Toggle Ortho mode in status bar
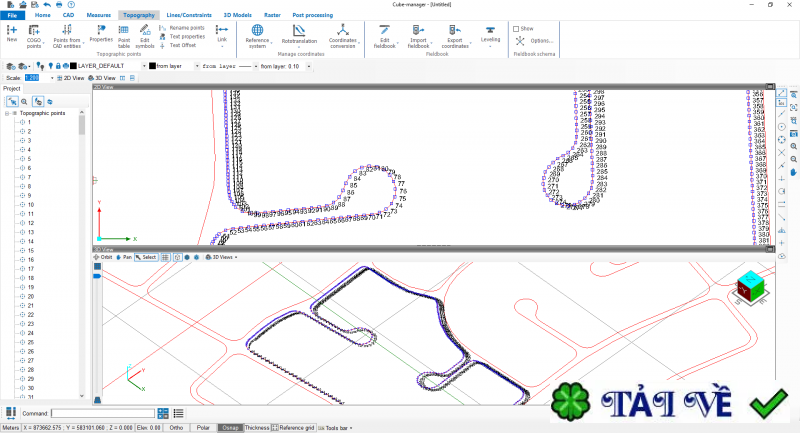This screenshot has width=800, height=433. 175,428
